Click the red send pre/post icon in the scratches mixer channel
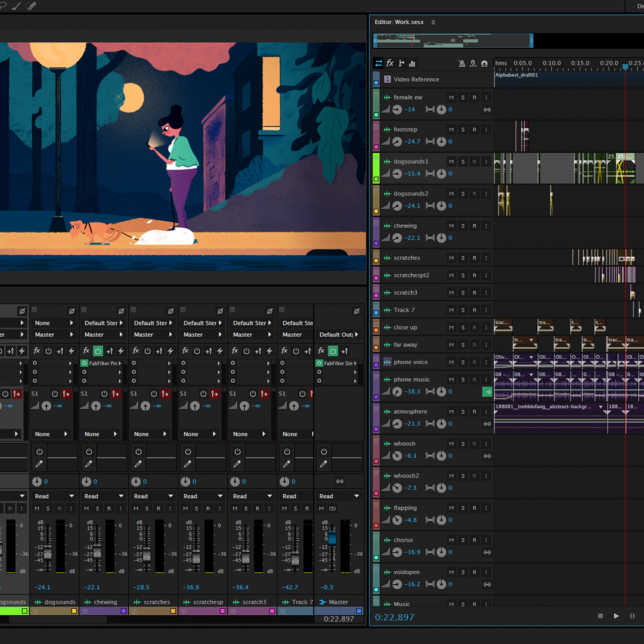The height and width of the screenshot is (644, 644). click(165, 394)
